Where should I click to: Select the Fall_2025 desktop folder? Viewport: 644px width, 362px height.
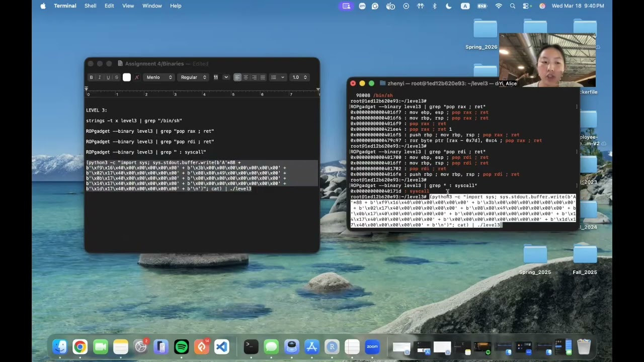point(585,260)
